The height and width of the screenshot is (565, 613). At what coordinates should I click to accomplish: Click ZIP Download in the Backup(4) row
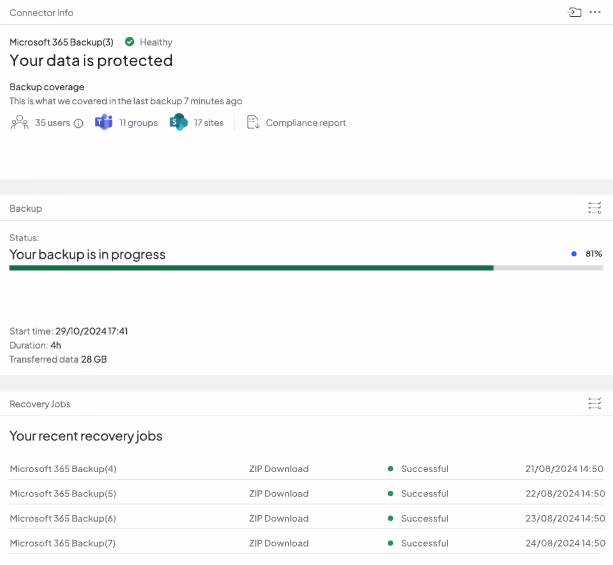click(279, 468)
